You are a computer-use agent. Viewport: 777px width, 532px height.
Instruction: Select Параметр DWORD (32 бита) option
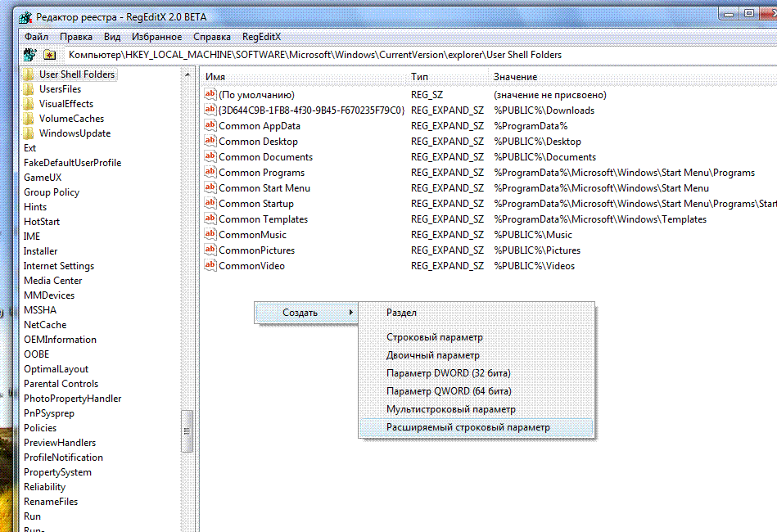point(448,373)
